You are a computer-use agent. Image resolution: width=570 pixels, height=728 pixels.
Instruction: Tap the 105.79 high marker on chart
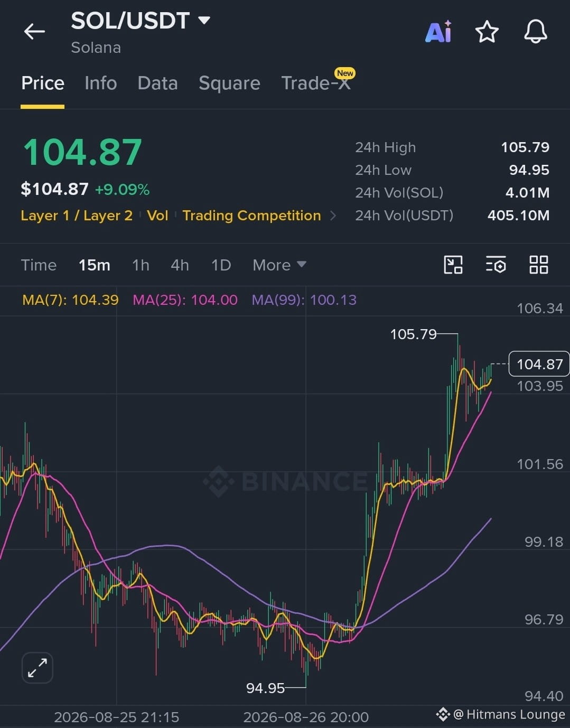coord(413,334)
